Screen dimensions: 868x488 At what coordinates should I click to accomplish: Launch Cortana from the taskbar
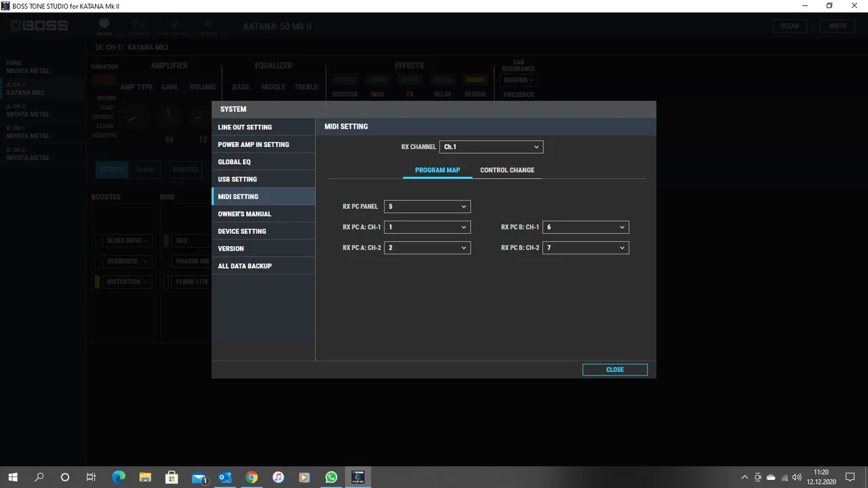pos(65,477)
